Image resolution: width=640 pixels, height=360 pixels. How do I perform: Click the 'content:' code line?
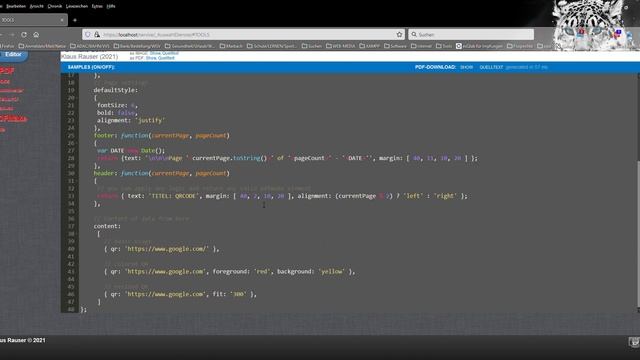pyautogui.click(x=107, y=226)
